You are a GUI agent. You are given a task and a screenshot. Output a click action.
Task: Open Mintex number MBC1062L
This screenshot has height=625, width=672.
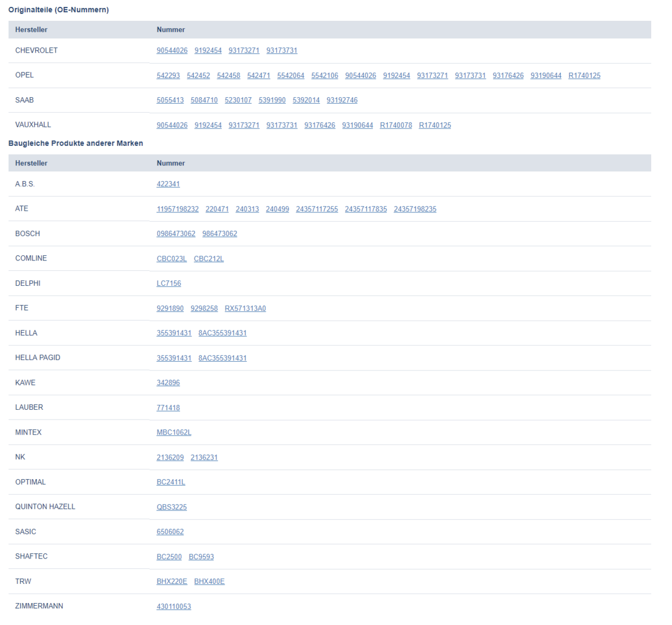coord(174,433)
